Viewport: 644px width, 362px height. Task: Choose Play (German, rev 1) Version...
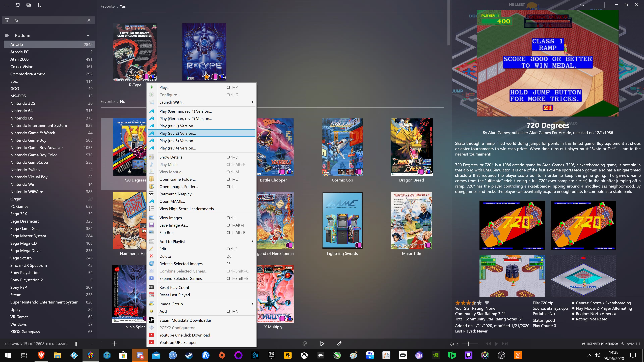[201, 111]
